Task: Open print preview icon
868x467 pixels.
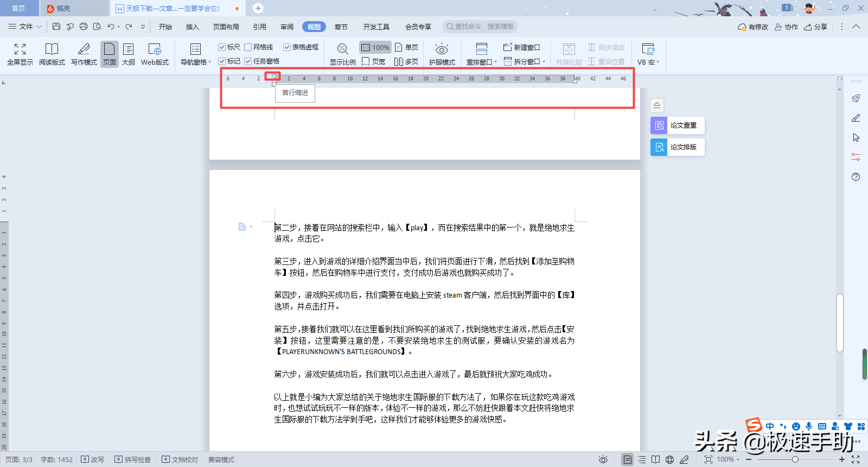Action: point(97,27)
